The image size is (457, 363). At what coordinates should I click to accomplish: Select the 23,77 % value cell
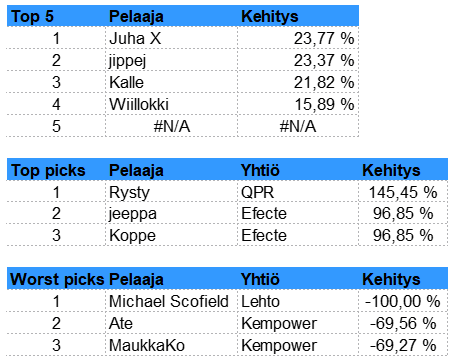click(x=298, y=38)
